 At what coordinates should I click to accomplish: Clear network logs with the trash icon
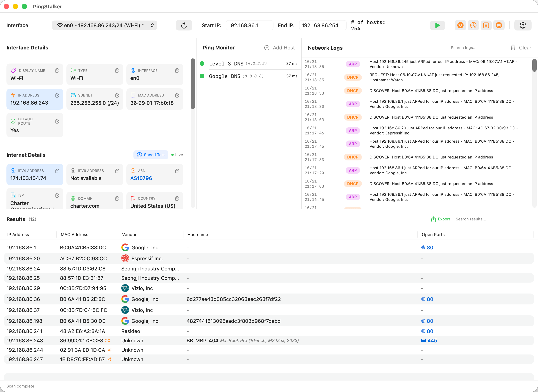pos(513,48)
